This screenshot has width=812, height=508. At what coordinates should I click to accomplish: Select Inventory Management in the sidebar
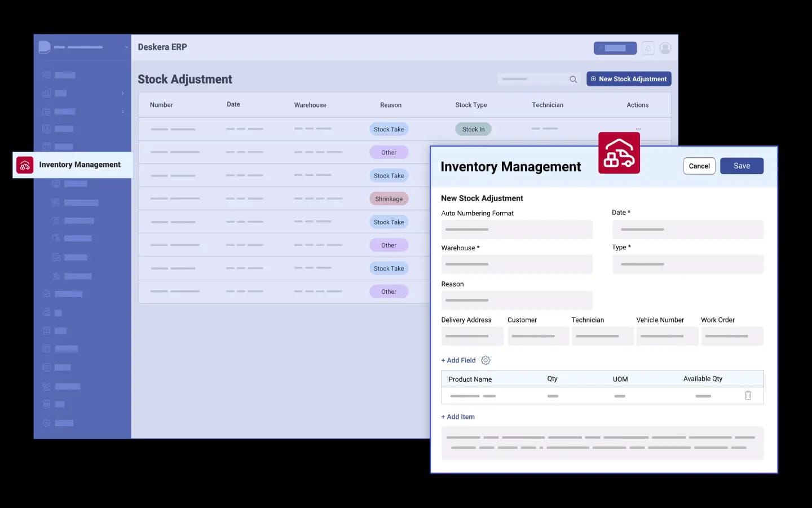pyautogui.click(x=73, y=165)
